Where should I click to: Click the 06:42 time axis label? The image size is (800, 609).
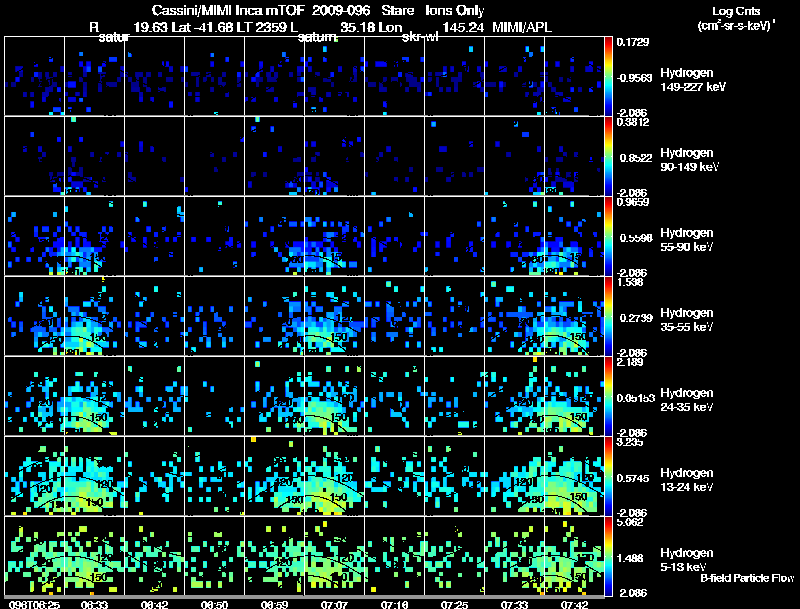tap(155, 604)
